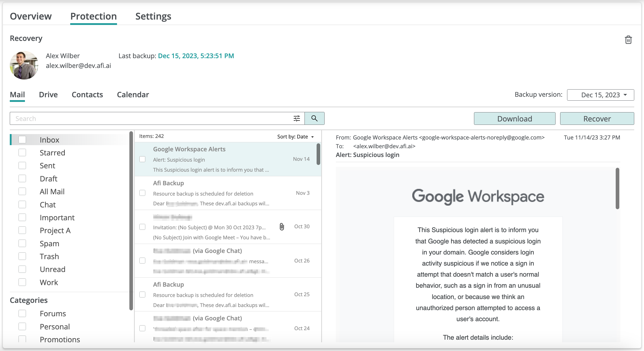Click the last backup date link
Viewport: 644px width, 351px height.
(x=196, y=56)
